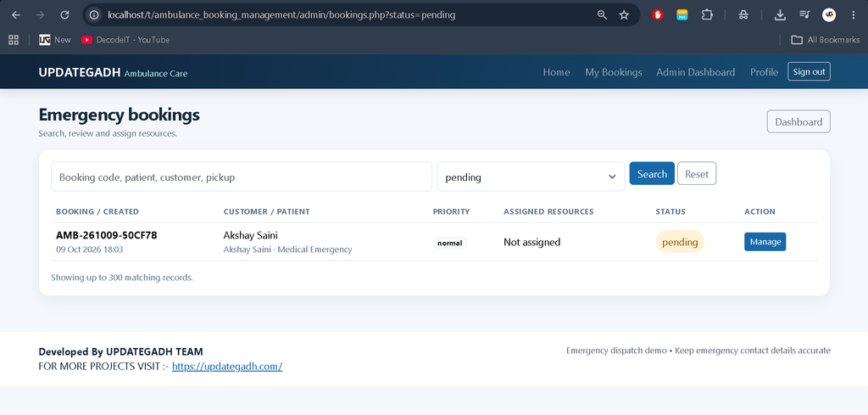The width and height of the screenshot is (868, 415).
Task: Bookmark this page with the star icon
Action: pos(624,15)
